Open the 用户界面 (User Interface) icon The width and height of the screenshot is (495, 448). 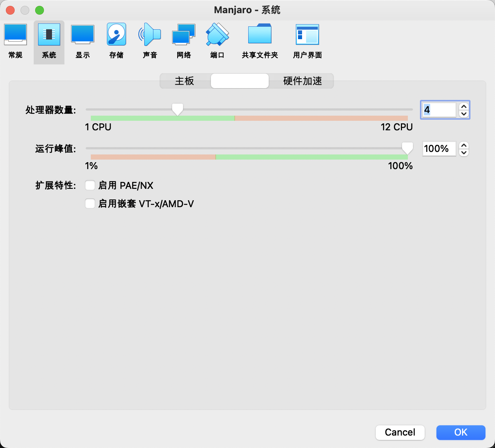point(308,42)
